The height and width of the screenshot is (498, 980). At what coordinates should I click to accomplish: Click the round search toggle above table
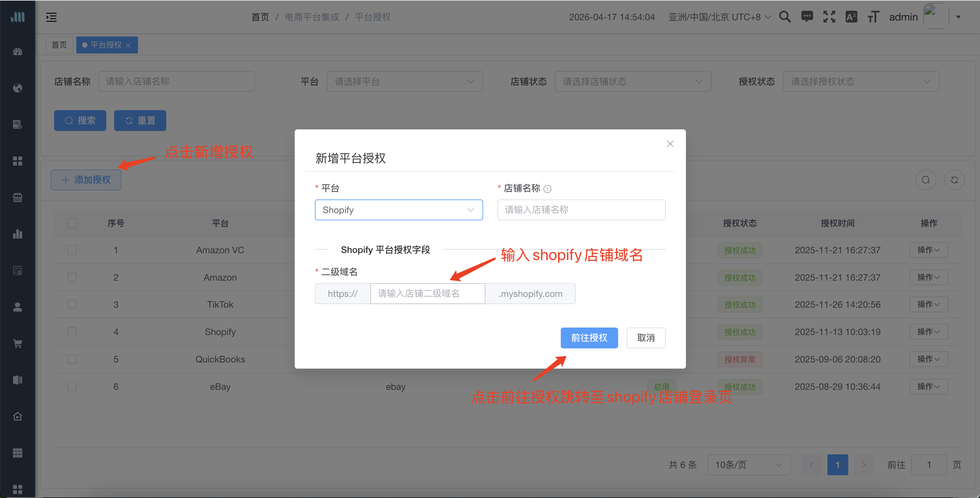[926, 180]
